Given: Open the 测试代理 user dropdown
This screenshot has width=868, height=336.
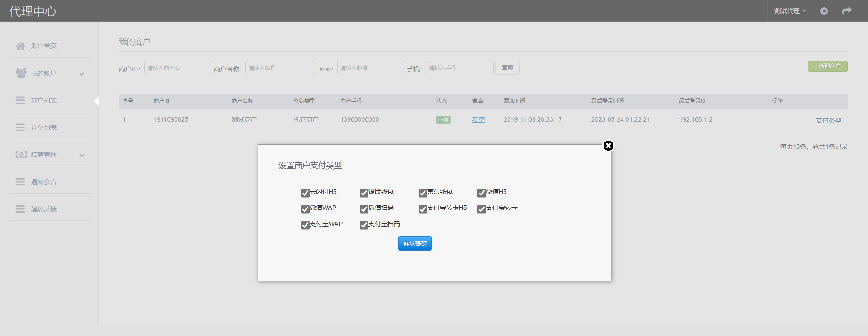Looking at the screenshot, I should pyautogui.click(x=789, y=11).
